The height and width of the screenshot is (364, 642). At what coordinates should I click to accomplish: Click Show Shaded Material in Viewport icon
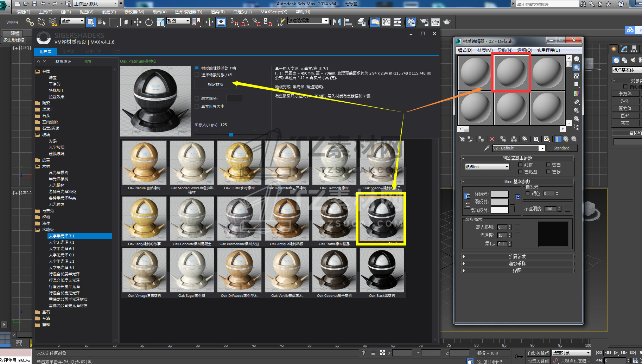coord(546,139)
